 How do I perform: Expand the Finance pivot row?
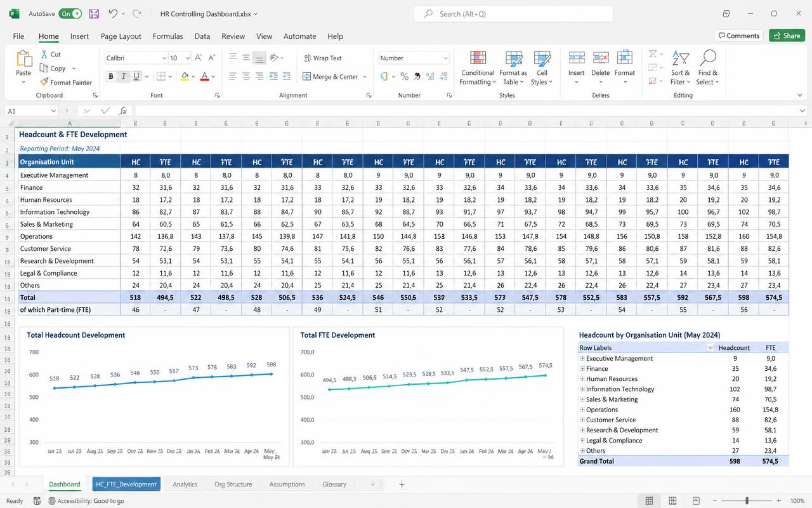click(582, 368)
